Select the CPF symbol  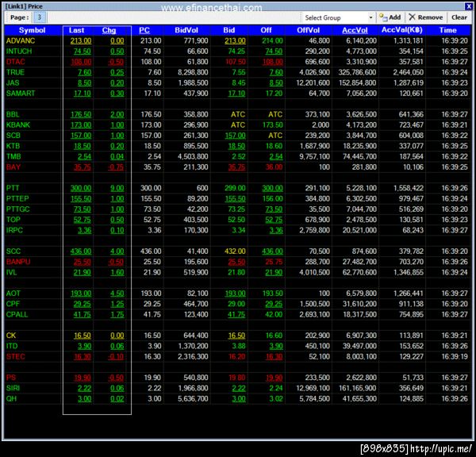13,304
